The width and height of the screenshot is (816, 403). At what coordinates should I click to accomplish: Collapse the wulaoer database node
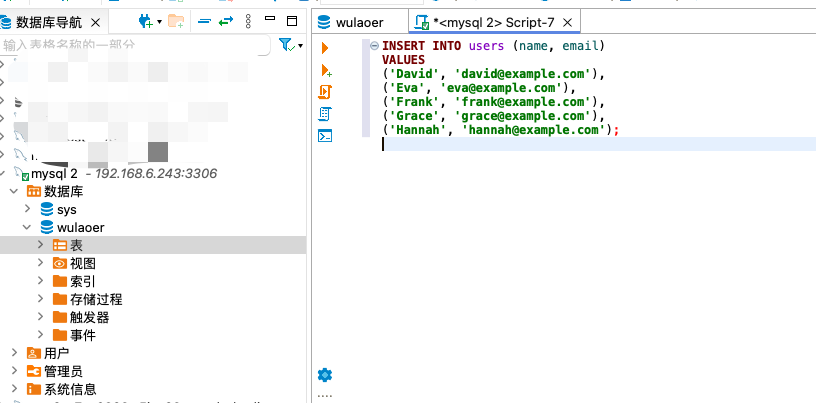coord(28,228)
